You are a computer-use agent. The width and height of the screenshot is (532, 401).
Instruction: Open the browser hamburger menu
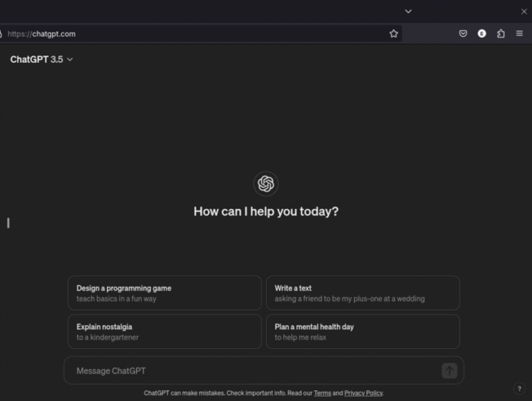click(x=520, y=34)
